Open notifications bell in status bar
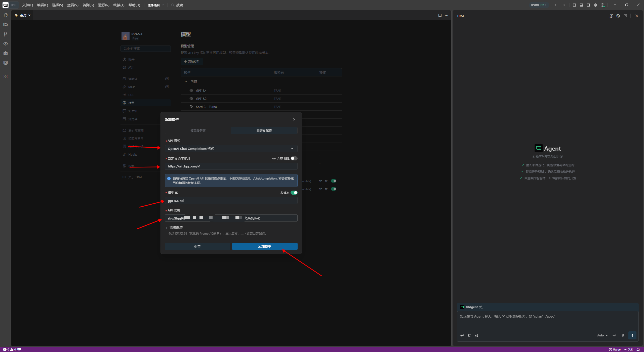The height and width of the screenshot is (352, 644). [638, 349]
